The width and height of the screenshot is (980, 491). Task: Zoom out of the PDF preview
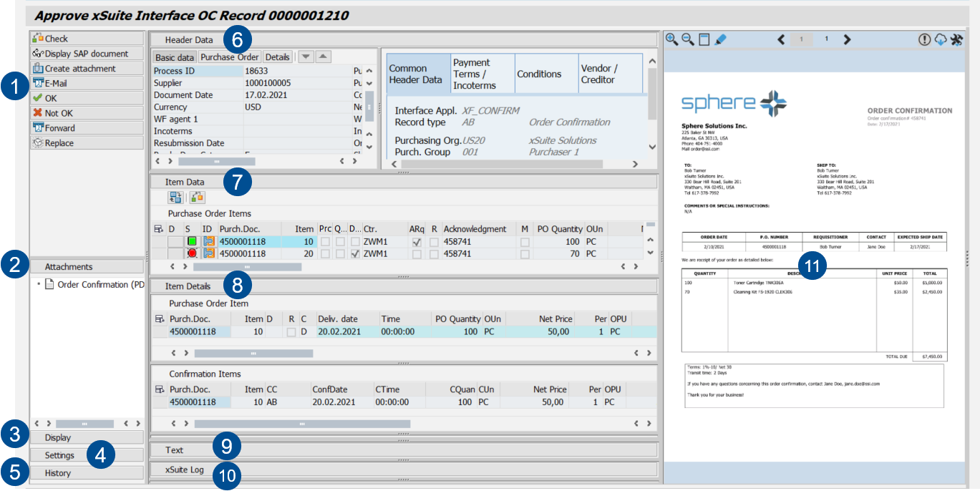click(x=687, y=39)
